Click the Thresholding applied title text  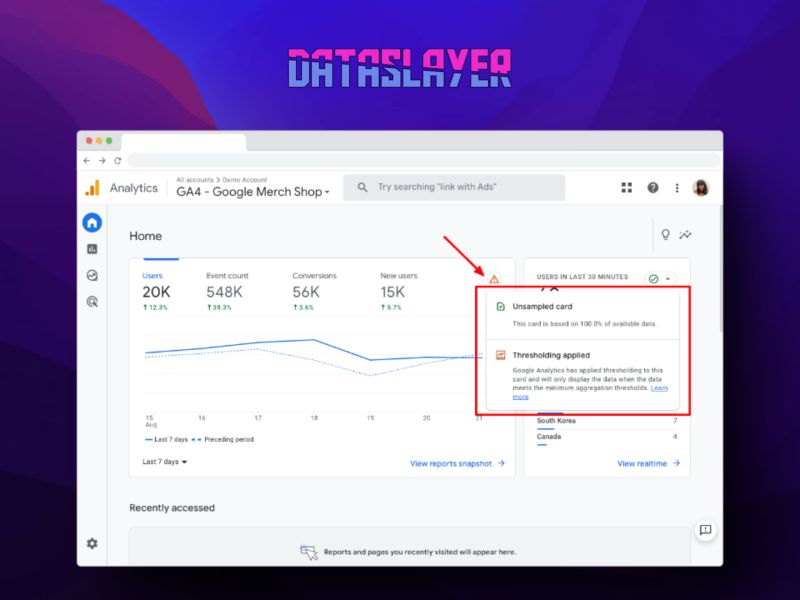coord(551,355)
